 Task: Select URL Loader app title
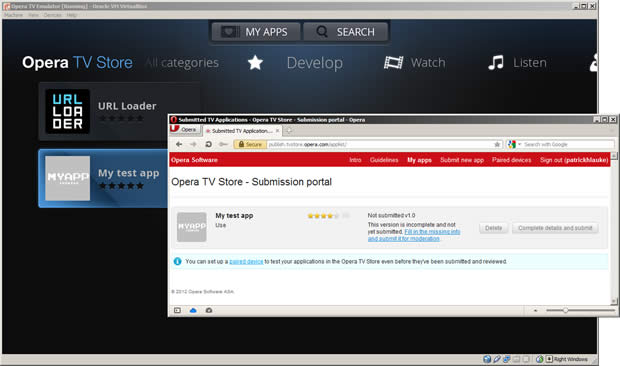tap(127, 106)
